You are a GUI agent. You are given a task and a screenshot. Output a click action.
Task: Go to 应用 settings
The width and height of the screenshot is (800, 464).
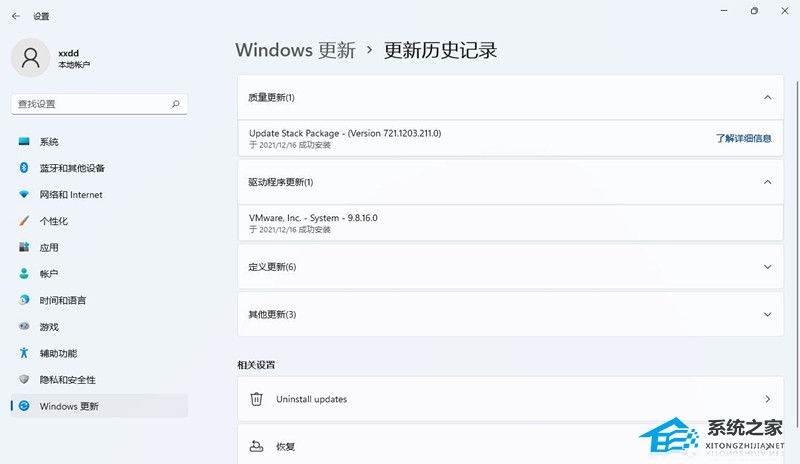(x=49, y=247)
